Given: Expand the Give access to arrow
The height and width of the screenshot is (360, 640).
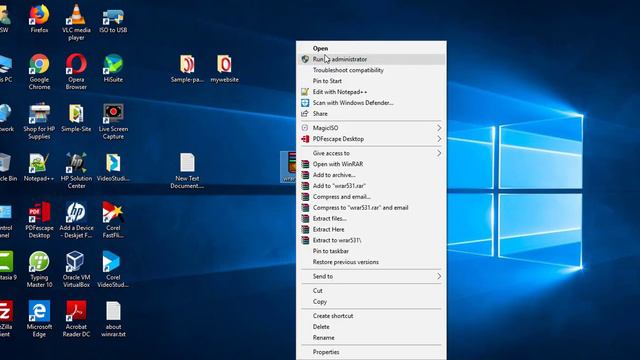Looking at the screenshot, I should click(439, 153).
